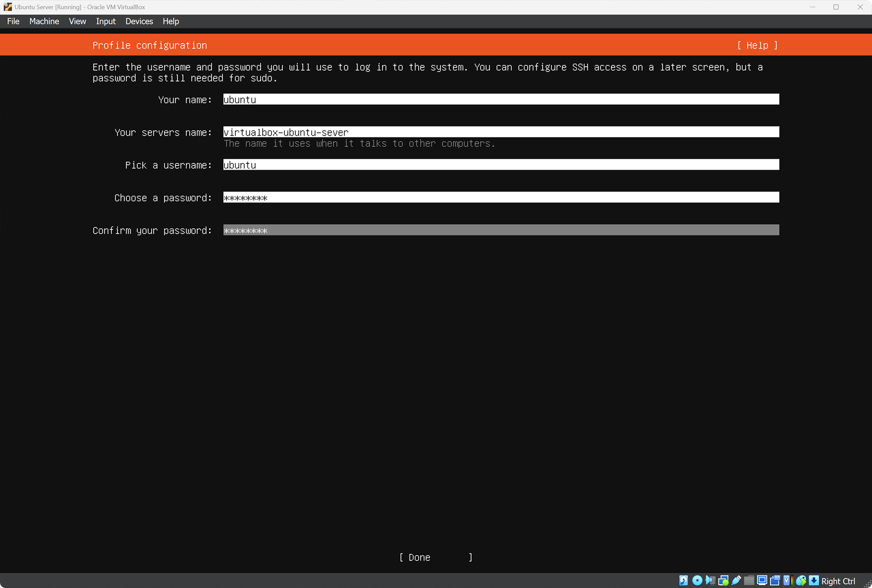Select the Choose a password field
872x588 pixels.
click(501, 197)
